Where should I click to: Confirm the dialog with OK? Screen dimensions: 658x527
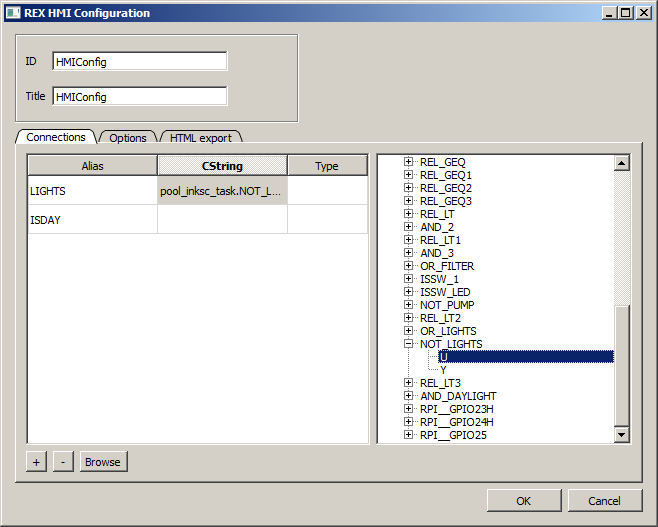[x=524, y=501]
